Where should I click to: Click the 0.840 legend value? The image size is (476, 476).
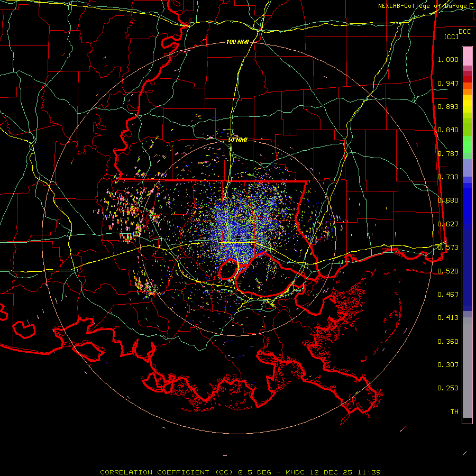click(x=448, y=130)
